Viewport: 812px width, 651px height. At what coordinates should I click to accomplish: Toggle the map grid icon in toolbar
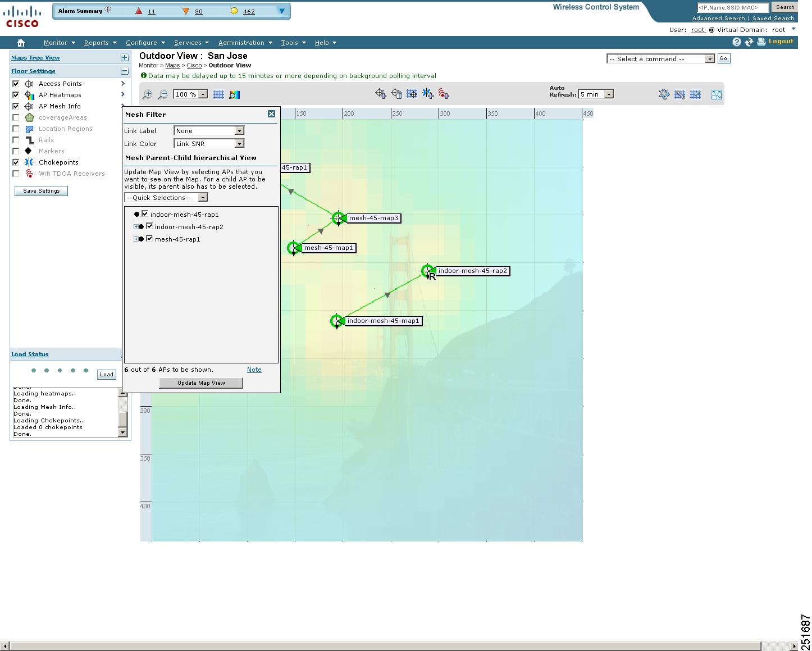pyautogui.click(x=218, y=95)
